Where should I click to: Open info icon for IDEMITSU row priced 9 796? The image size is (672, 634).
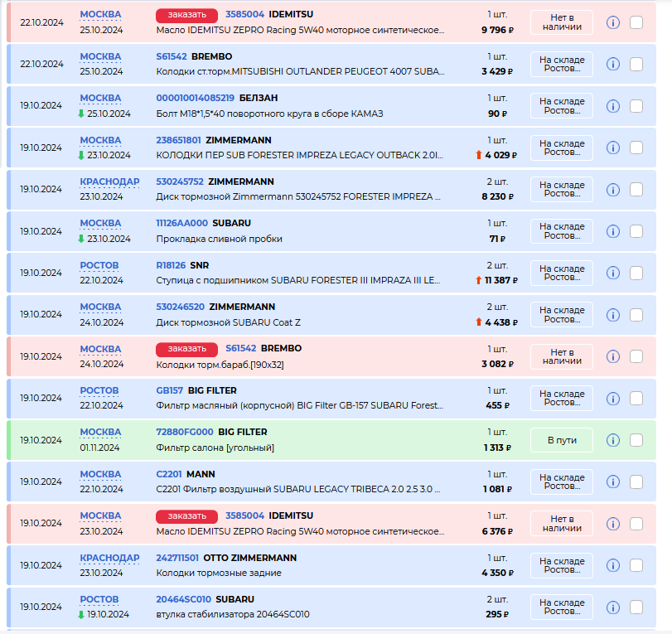coord(613,22)
